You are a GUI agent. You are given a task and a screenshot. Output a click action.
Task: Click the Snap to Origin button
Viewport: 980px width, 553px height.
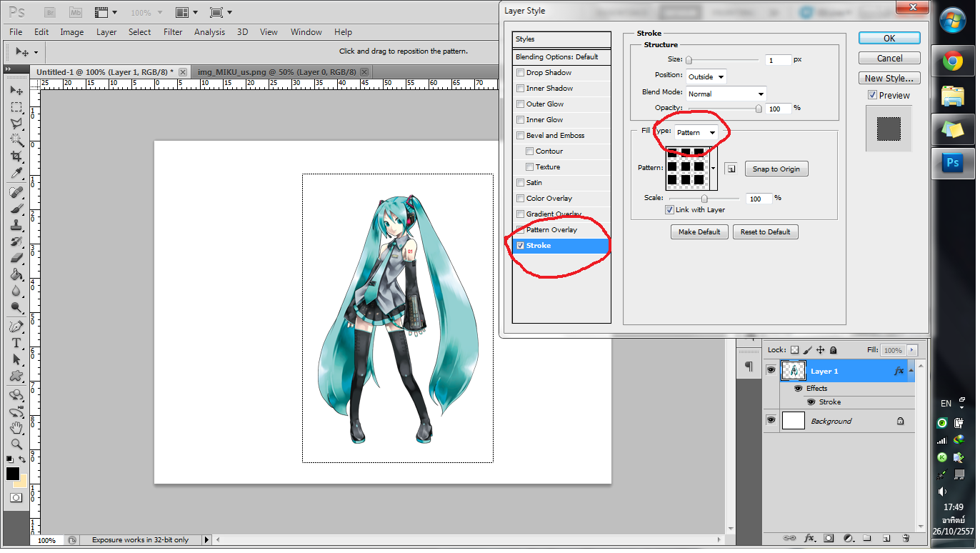[x=776, y=169]
